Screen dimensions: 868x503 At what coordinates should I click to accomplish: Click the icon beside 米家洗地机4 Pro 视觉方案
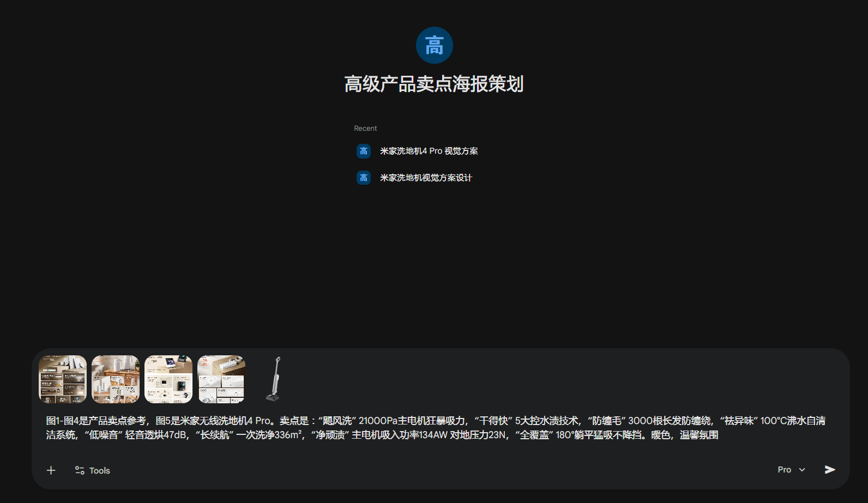pyautogui.click(x=364, y=151)
